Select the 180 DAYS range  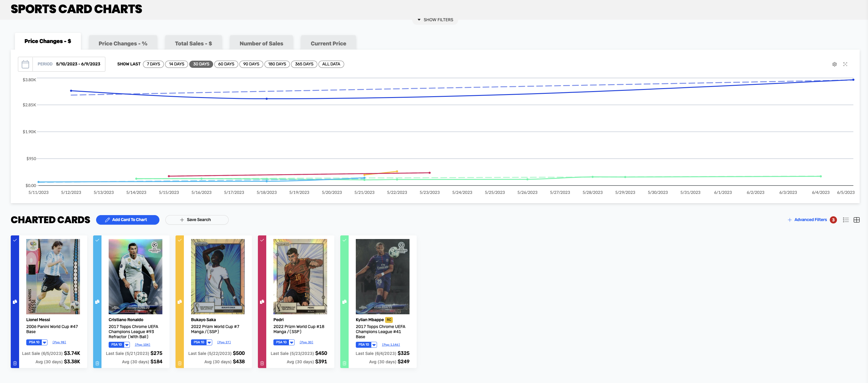(277, 64)
